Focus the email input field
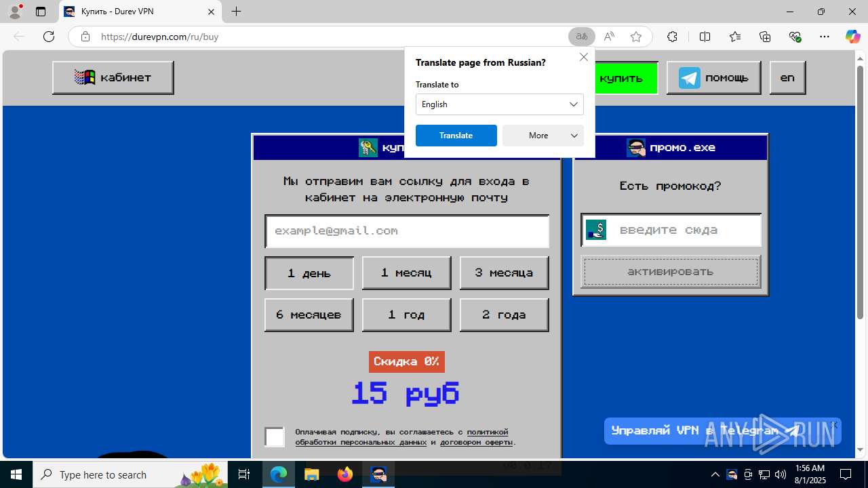868x488 pixels. click(x=407, y=231)
